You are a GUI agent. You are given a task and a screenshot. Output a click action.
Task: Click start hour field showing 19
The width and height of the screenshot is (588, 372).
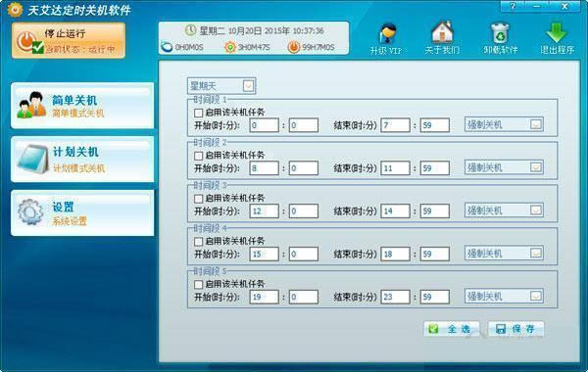tap(264, 297)
